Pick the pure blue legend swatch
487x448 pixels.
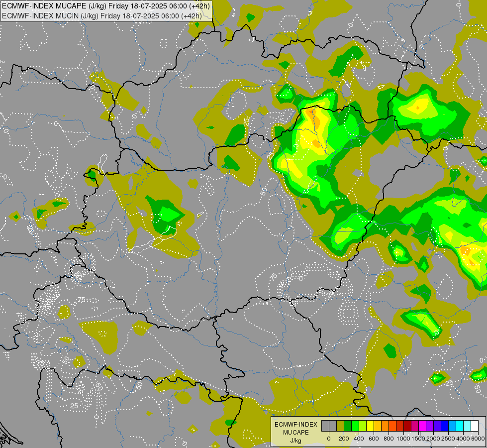444,426
